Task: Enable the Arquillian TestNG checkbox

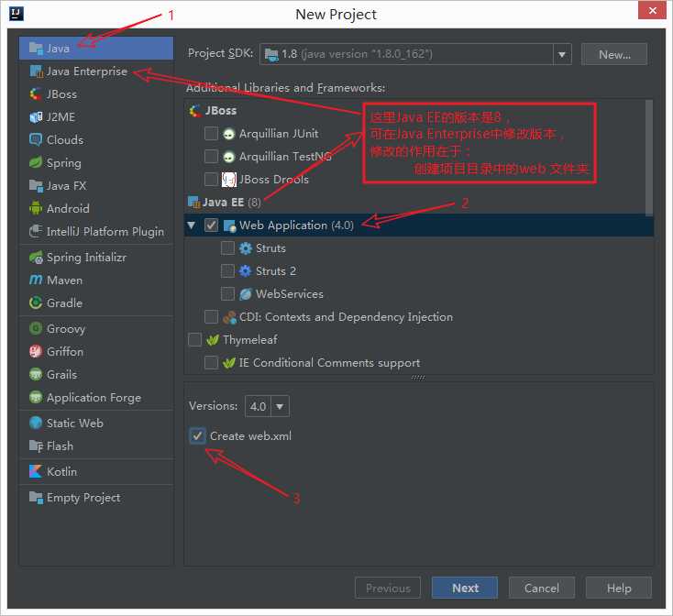Action: tap(211, 156)
